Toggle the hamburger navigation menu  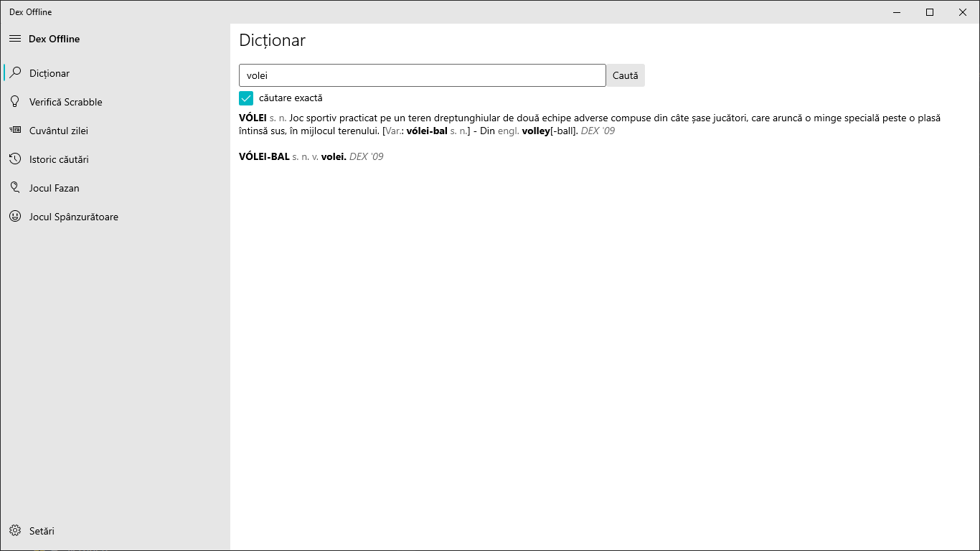(15, 39)
